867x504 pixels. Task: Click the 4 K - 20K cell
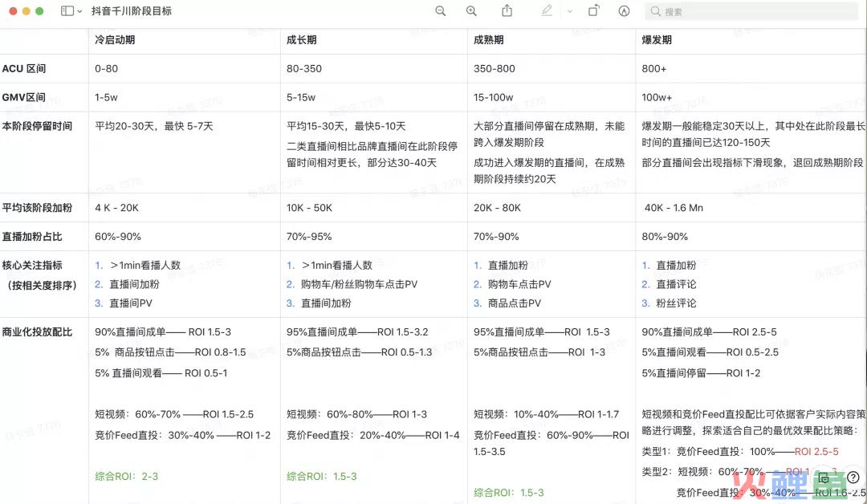click(x=116, y=208)
